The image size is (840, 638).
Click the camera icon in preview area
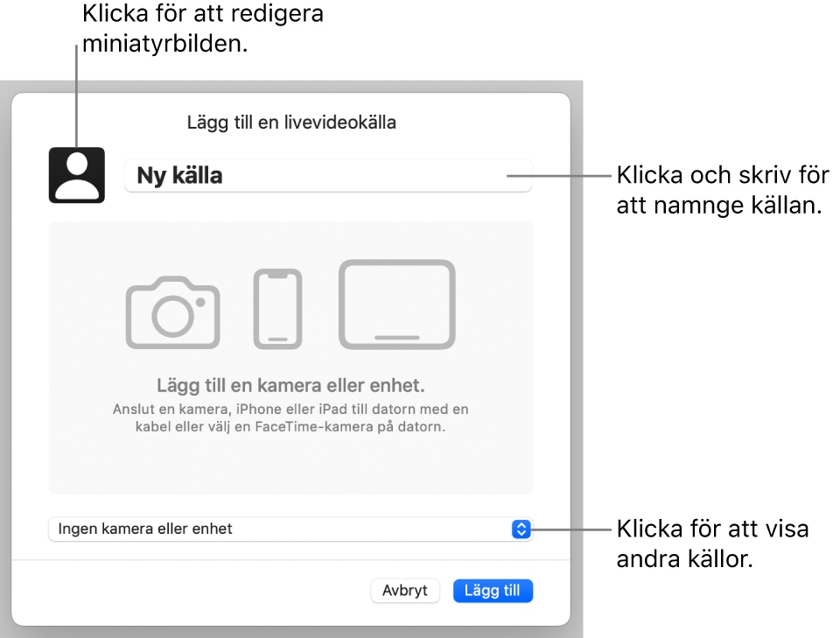[x=173, y=312]
